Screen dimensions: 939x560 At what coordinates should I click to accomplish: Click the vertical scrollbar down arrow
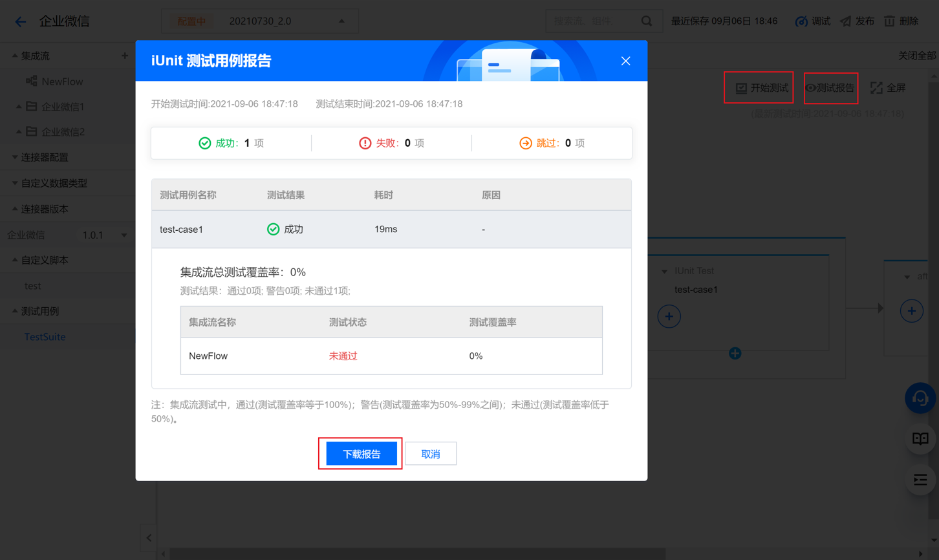coord(934,541)
